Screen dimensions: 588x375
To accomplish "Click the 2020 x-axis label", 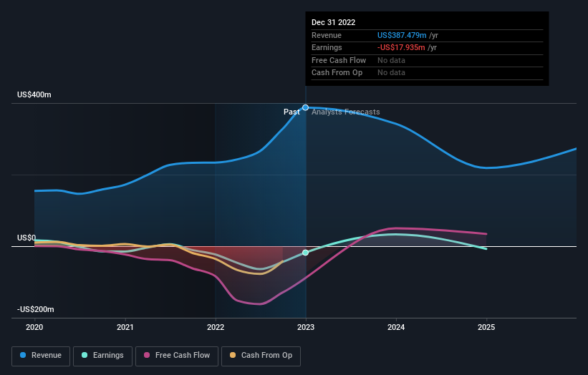I will [34, 328].
